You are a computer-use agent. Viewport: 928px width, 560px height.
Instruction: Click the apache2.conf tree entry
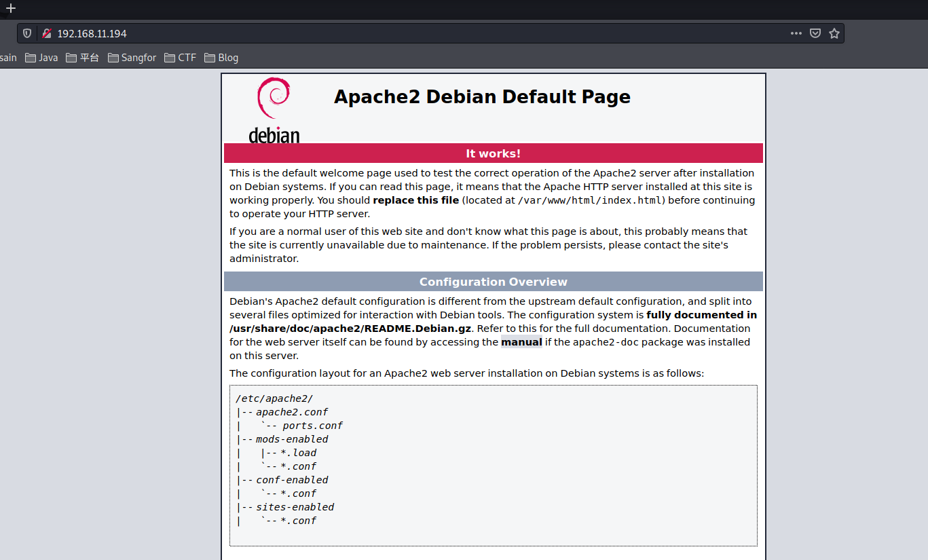tap(292, 412)
